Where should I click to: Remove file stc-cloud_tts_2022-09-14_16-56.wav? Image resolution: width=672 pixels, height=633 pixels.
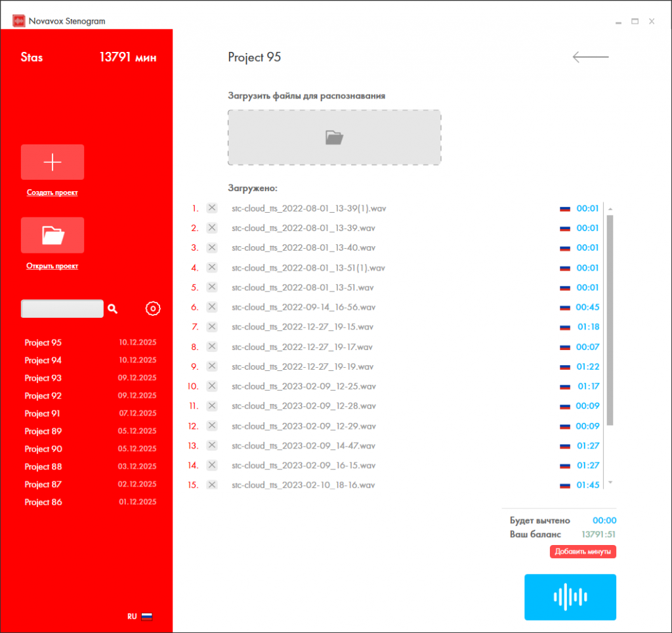click(212, 307)
